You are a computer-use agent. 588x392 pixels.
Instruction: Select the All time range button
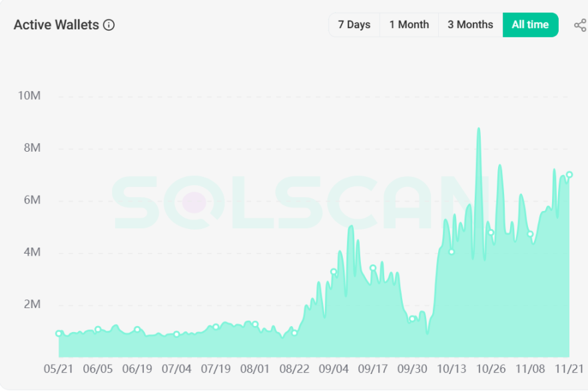530,25
